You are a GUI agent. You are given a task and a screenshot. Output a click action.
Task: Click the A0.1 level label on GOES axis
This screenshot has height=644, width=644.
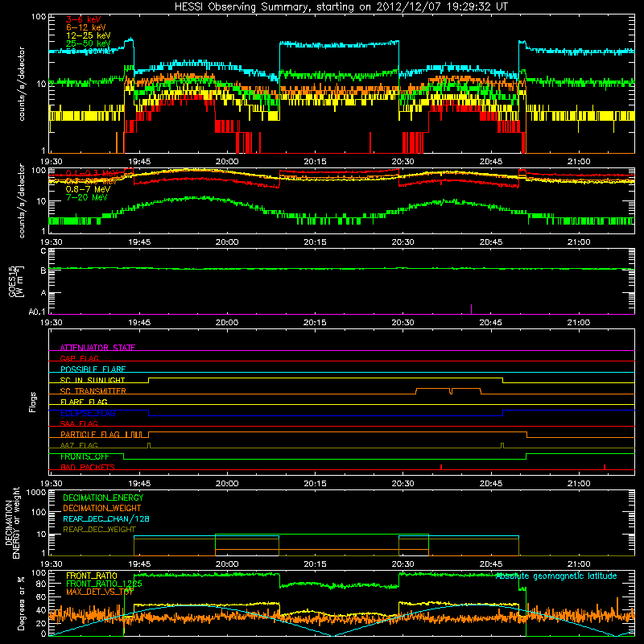tap(36, 312)
